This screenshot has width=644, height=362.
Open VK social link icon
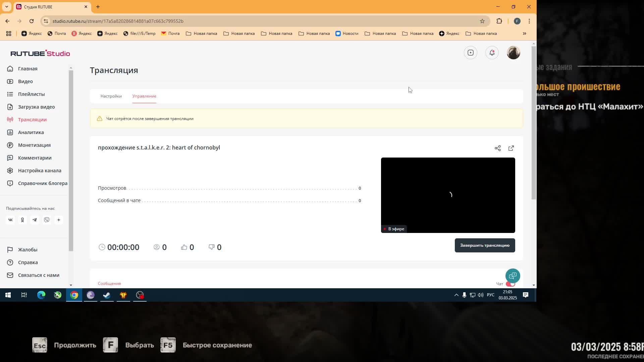pos(10,220)
